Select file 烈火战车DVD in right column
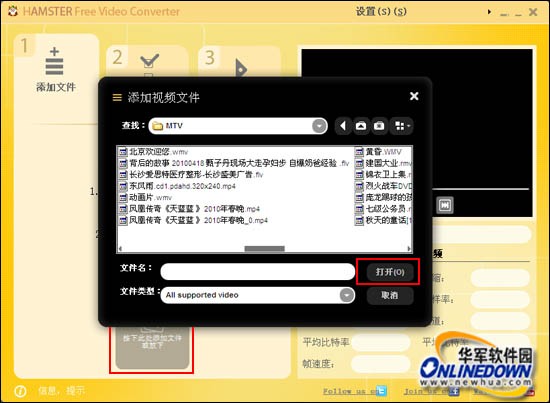Image resolution: width=550 pixels, height=403 pixels. 389,186
